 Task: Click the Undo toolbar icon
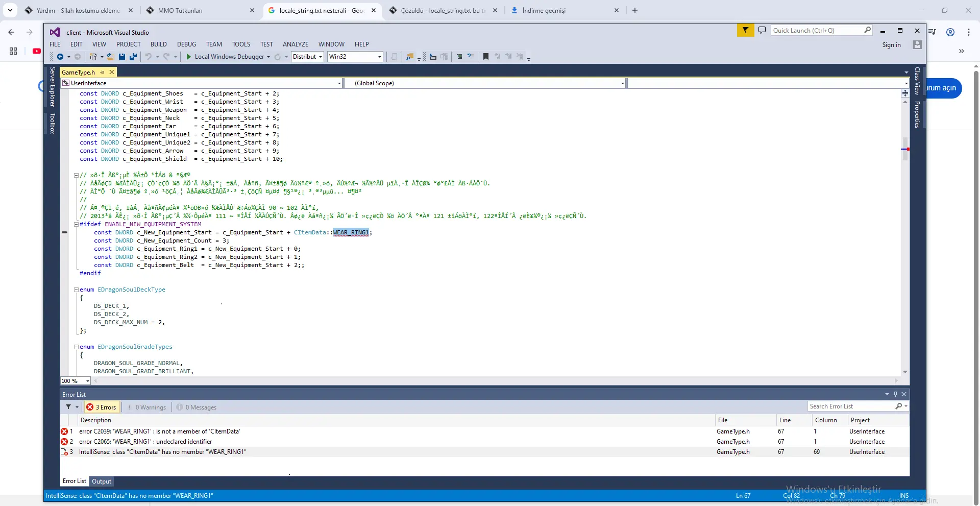148,57
